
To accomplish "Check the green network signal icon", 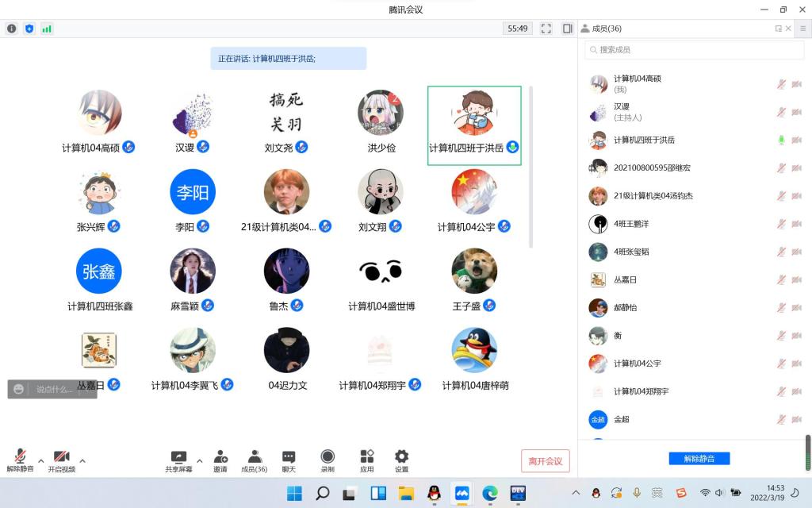I will pyautogui.click(x=47, y=29).
